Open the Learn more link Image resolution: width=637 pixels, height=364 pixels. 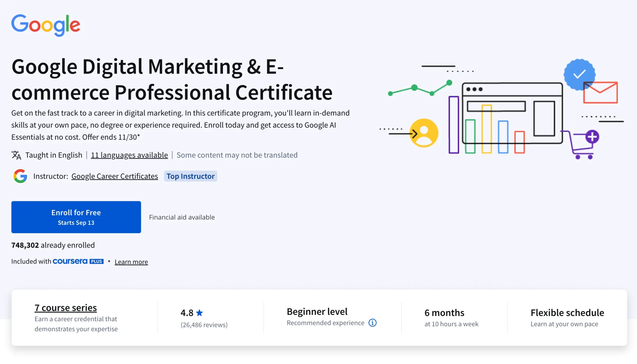click(x=131, y=262)
